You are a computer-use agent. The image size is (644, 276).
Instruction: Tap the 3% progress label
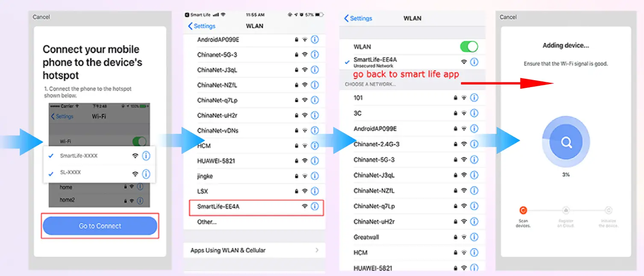[566, 175]
